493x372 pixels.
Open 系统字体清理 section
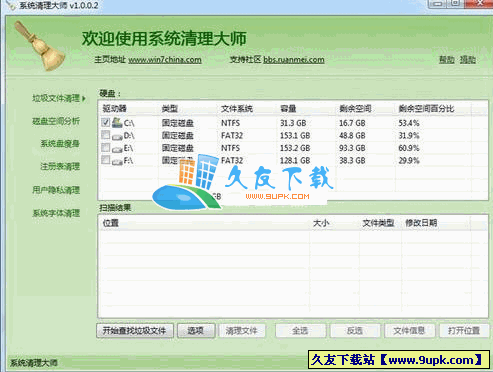click(56, 213)
